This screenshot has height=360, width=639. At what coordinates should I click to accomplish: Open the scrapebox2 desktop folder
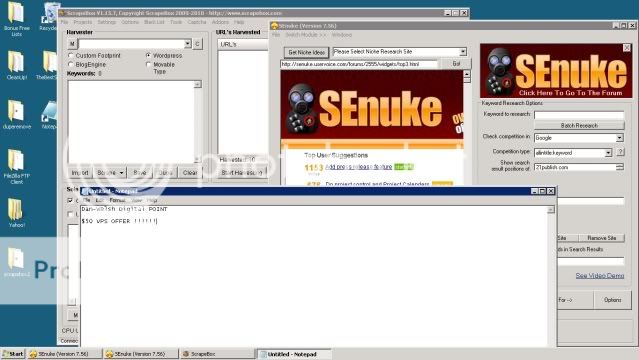tap(16, 262)
